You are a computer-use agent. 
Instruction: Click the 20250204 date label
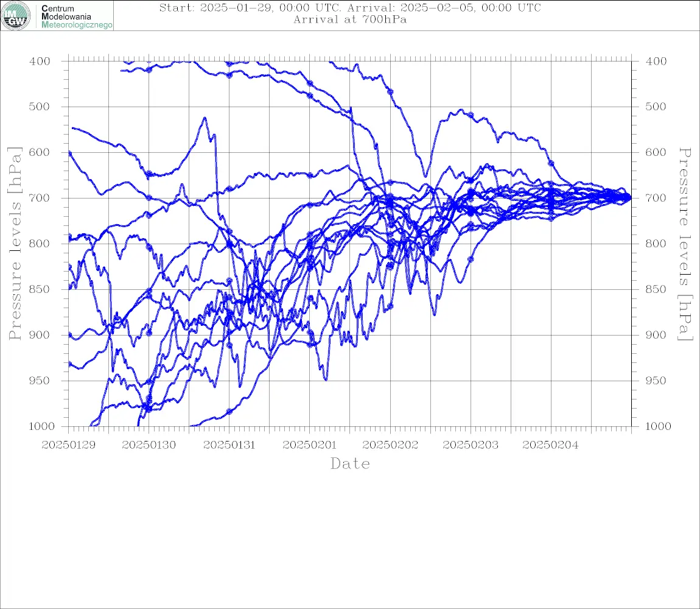[x=550, y=445]
